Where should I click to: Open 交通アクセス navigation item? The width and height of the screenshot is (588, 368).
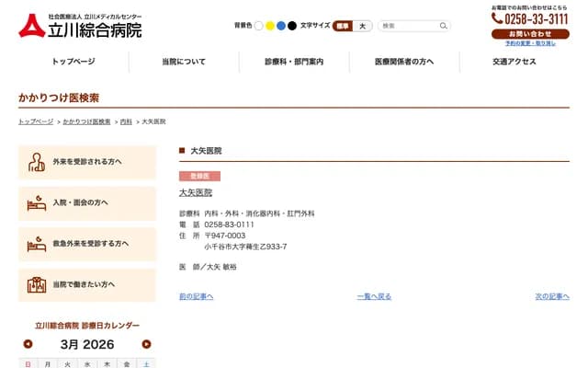point(514,62)
